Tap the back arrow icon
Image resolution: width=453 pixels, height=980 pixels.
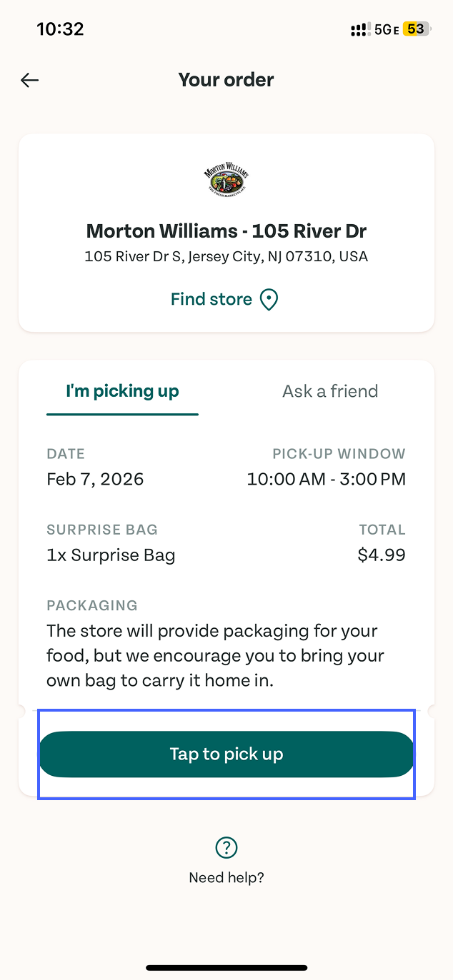pyautogui.click(x=29, y=80)
